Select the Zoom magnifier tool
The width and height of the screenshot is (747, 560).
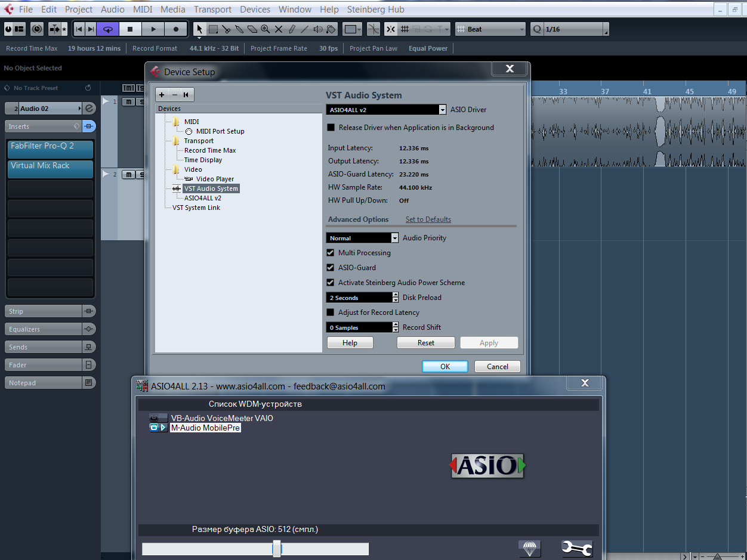click(x=265, y=29)
